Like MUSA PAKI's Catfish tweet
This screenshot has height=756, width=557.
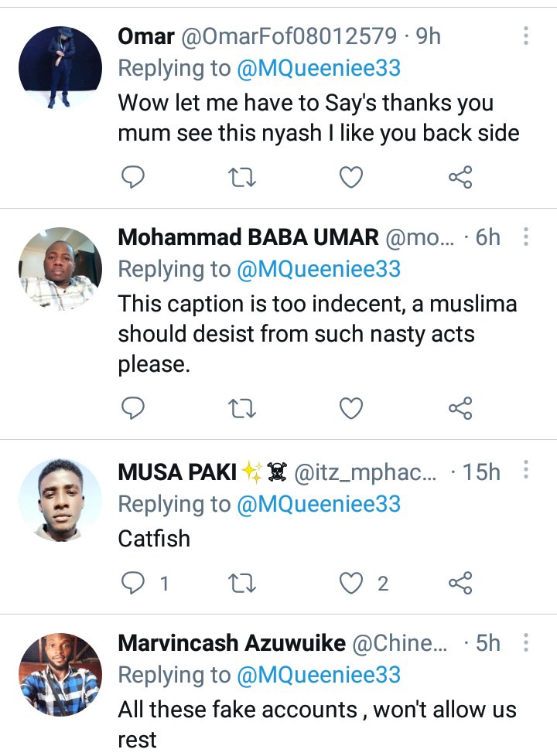coord(351,583)
